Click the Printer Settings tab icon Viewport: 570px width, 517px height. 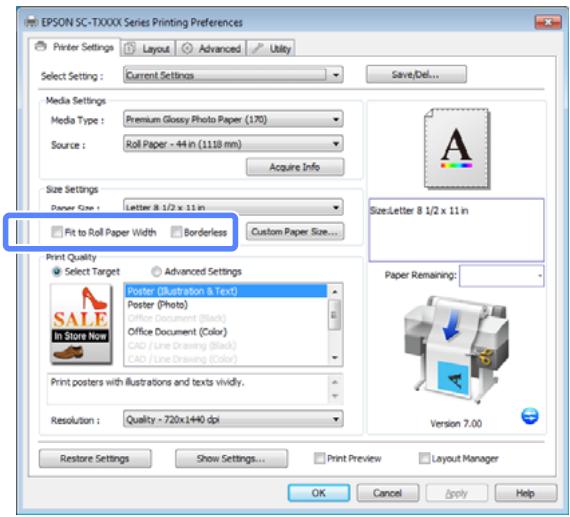point(41,47)
